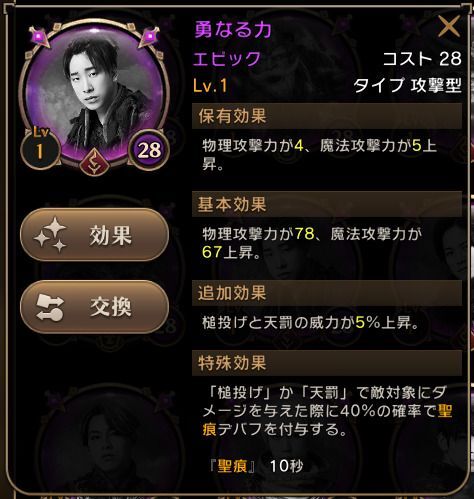Screen dimensions: 474x499
Task: Click the purple gem at frame's upper right
Action: click(x=150, y=36)
